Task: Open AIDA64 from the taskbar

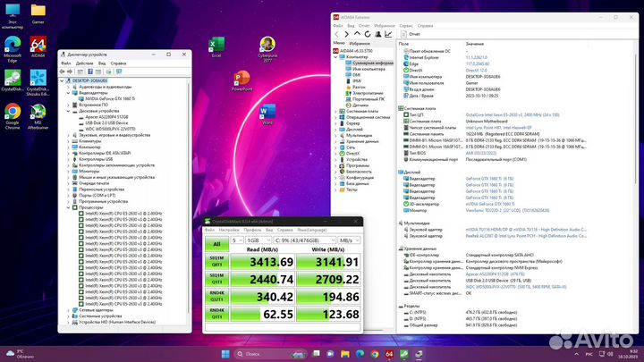Action: pyautogui.click(x=389, y=354)
